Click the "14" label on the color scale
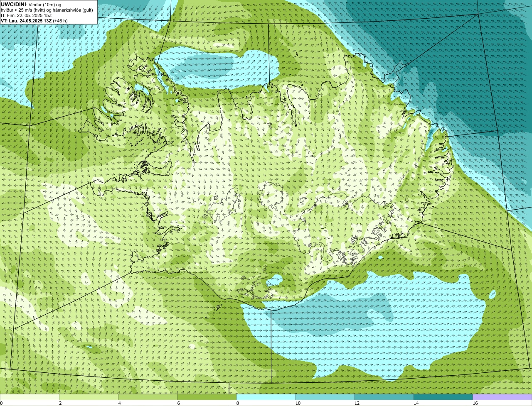The image size is (532, 406). [x=416, y=403]
